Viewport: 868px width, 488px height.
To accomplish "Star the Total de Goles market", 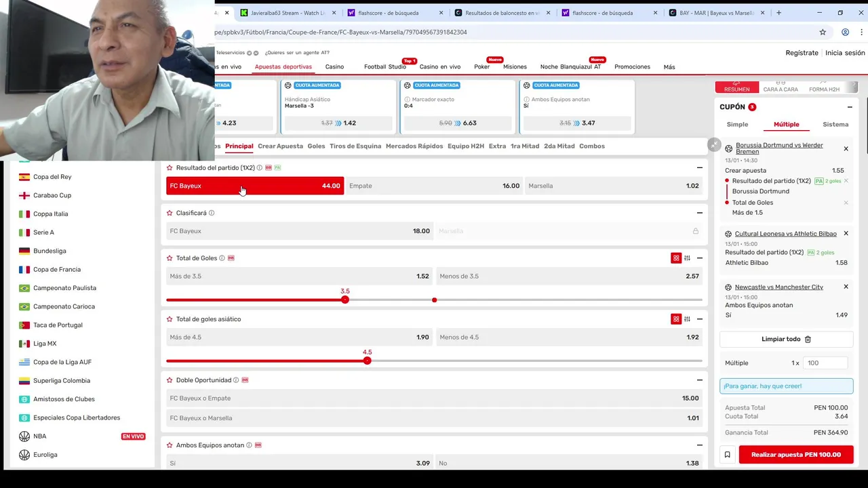I will tap(170, 258).
